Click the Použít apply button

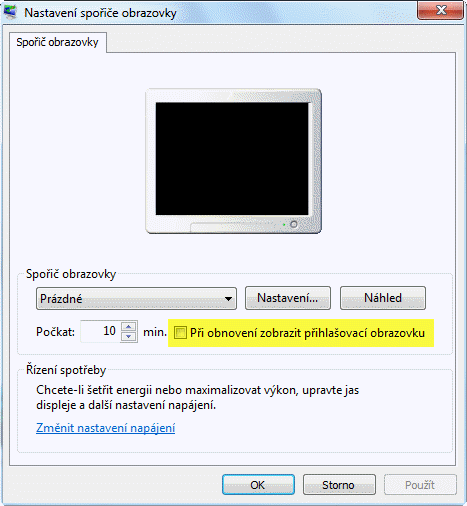(x=420, y=485)
